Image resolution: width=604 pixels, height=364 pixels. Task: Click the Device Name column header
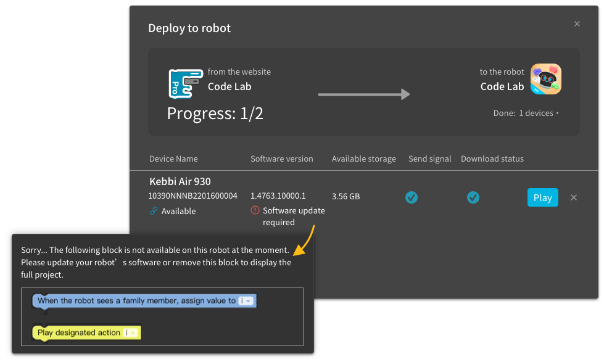point(173,159)
